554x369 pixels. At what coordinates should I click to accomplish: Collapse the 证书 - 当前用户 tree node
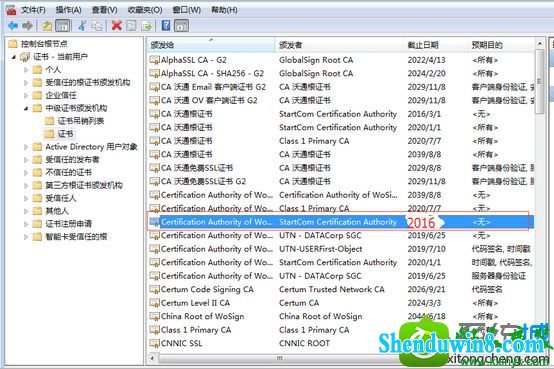click(14, 57)
